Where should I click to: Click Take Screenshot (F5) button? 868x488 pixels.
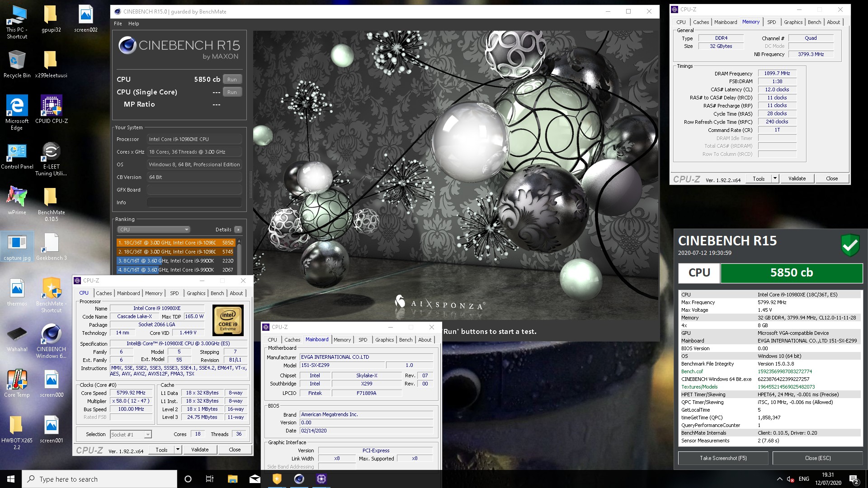[723, 458]
